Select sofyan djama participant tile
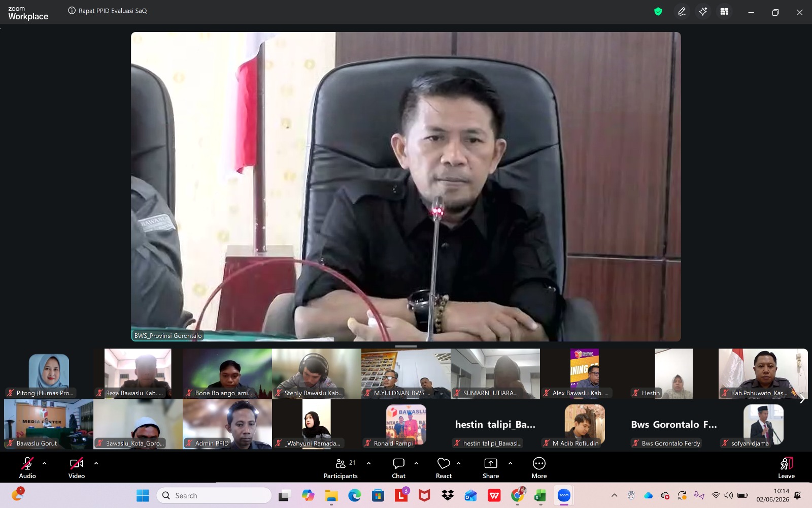 [x=763, y=424]
